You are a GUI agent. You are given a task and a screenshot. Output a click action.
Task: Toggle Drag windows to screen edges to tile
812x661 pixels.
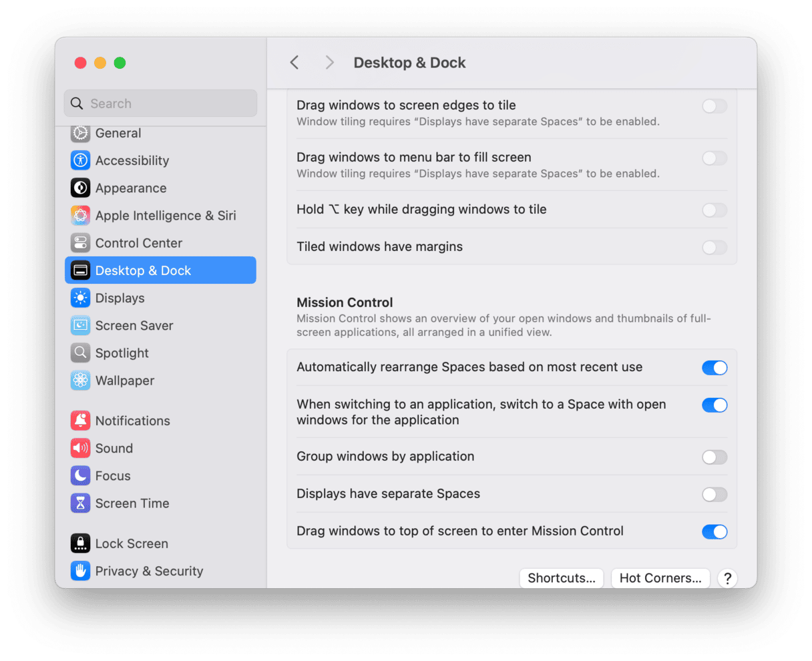click(x=715, y=106)
